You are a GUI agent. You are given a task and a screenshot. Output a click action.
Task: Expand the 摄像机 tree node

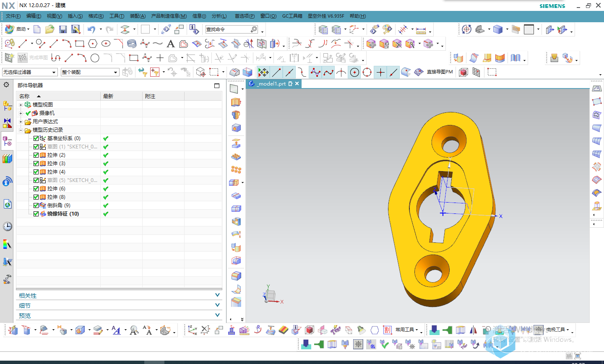[21, 113]
